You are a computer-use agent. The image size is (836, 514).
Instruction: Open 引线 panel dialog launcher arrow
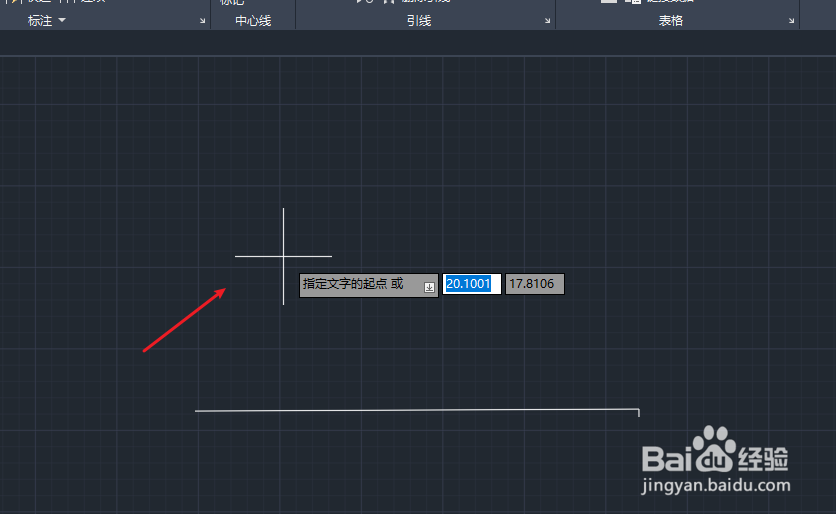[548, 21]
